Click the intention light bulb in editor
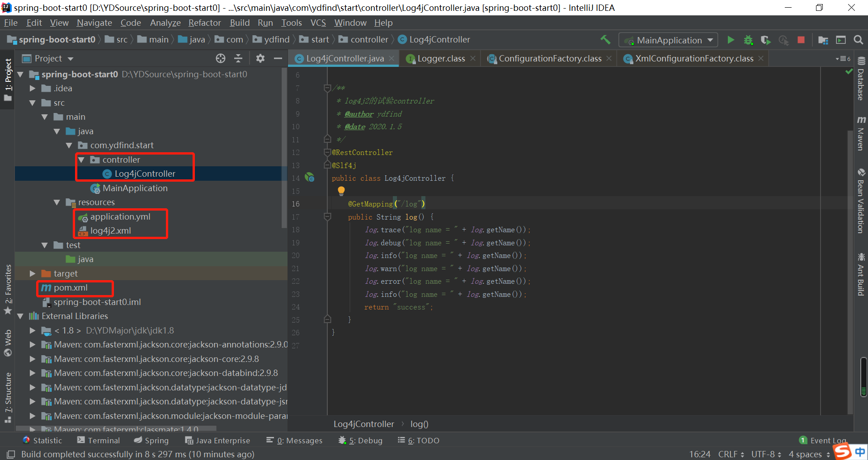The width and height of the screenshot is (868, 460). click(x=341, y=191)
